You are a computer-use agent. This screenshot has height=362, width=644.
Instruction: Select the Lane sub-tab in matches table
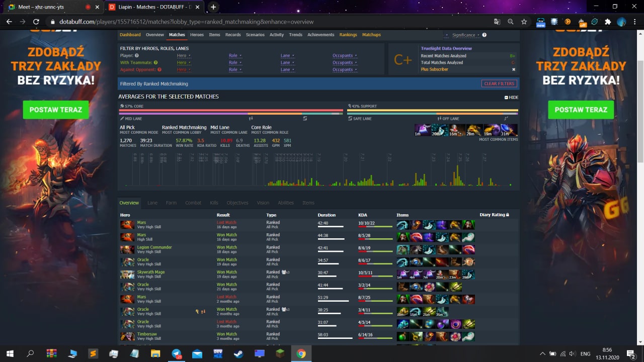coord(152,203)
